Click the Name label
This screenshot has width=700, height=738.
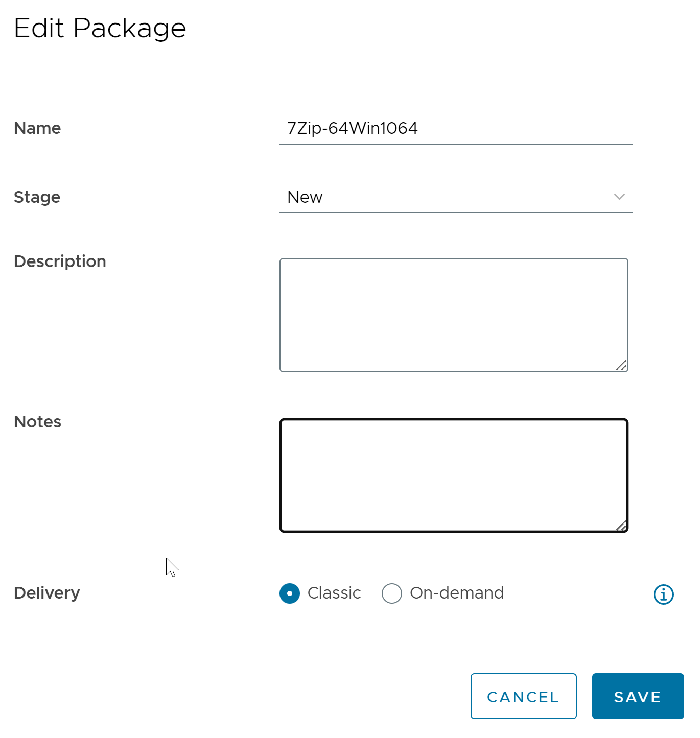37,128
